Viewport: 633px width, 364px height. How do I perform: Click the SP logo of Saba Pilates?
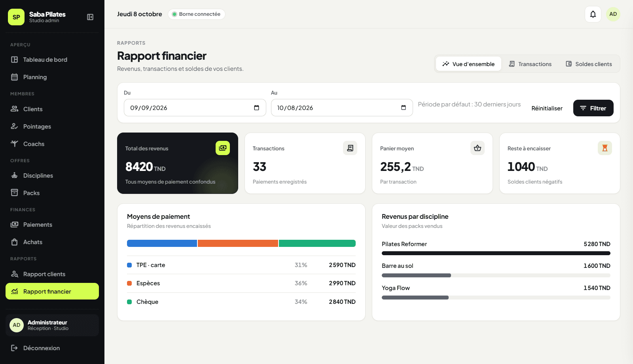coord(16,17)
